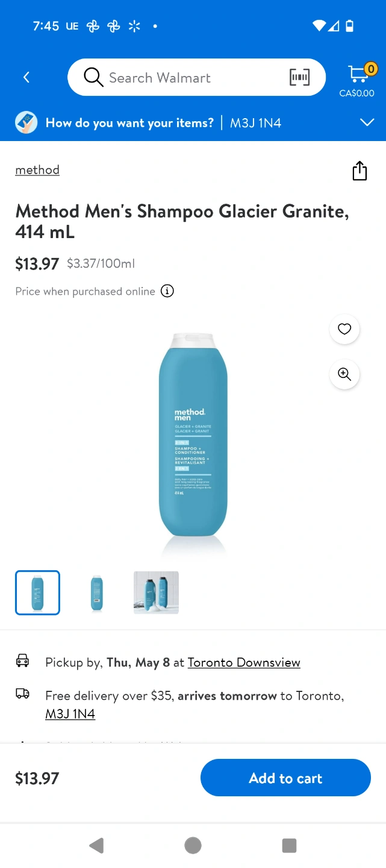Tap the M3J 1N4 postal code link

(70, 714)
